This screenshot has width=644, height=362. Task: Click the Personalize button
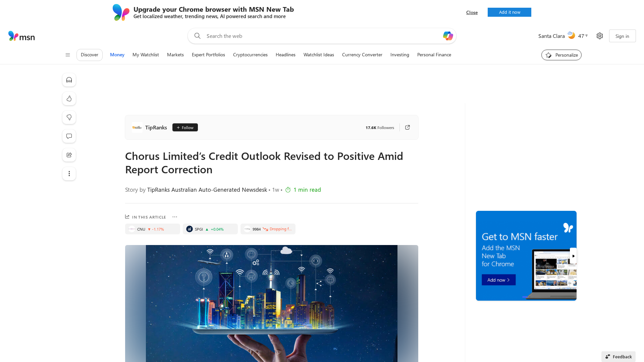click(x=561, y=55)
